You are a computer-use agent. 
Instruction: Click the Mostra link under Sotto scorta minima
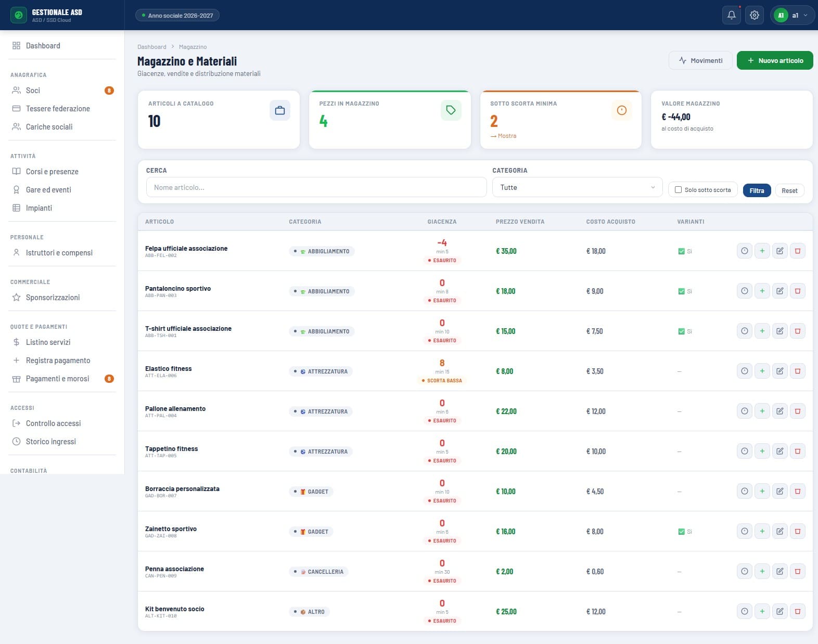503,136
